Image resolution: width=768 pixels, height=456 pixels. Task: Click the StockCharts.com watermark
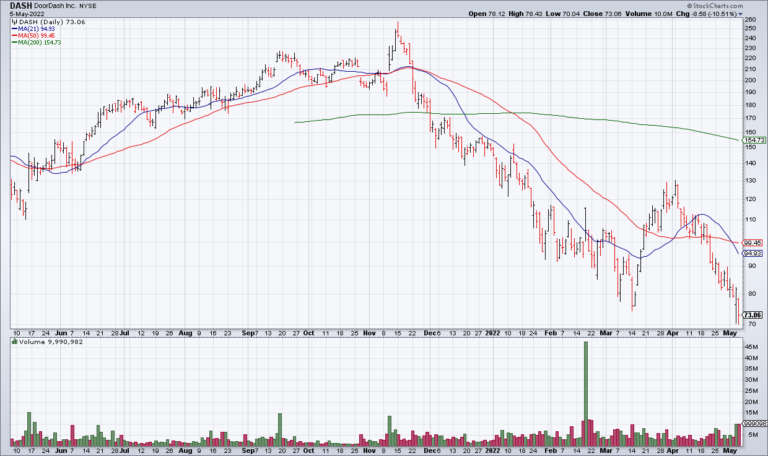tap(726, 5)
